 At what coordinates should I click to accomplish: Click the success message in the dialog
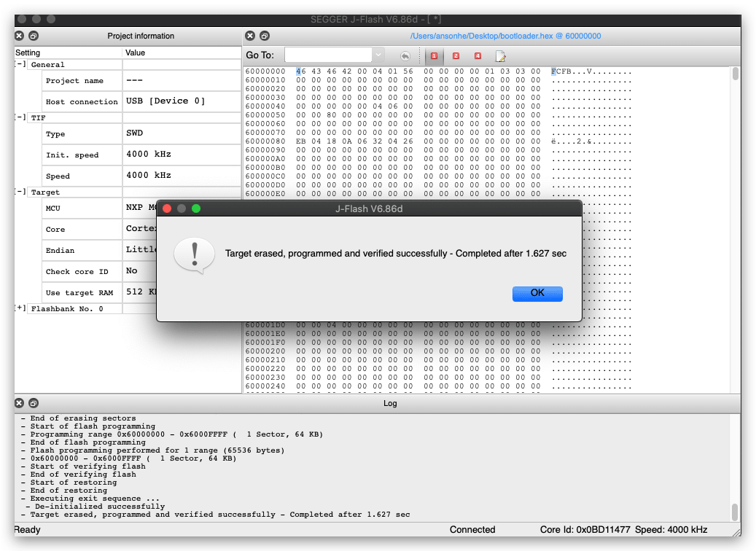pyautogui.click(x=396, y=254)
